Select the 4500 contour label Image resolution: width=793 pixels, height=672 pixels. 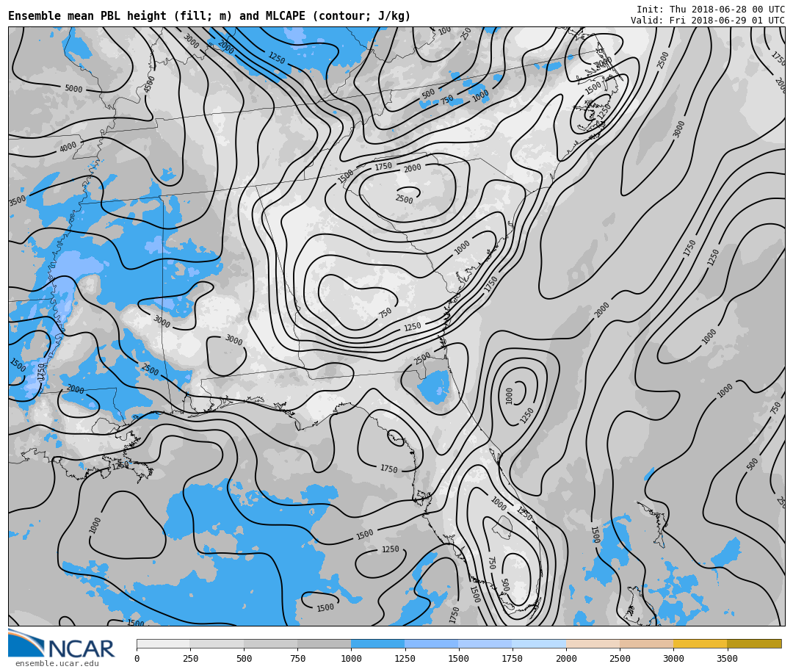150,84
